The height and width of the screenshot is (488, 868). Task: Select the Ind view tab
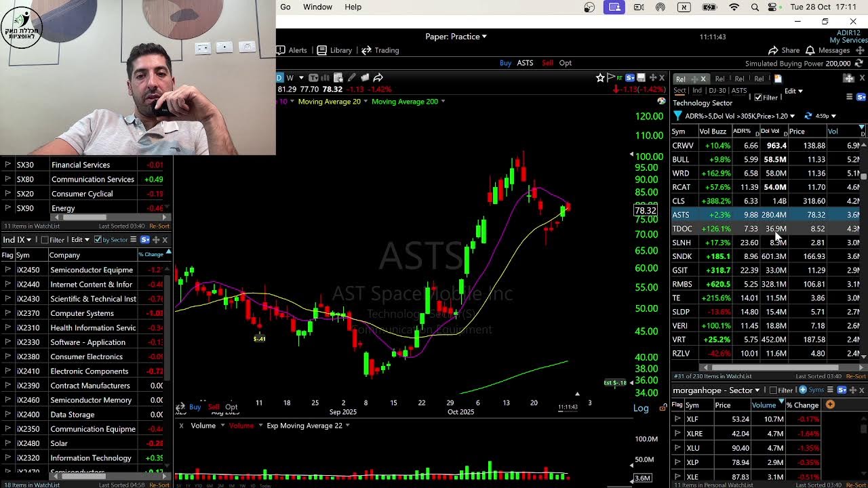(697, 91)
